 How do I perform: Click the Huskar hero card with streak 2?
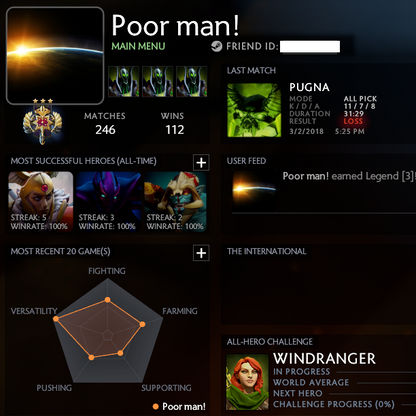176,202
